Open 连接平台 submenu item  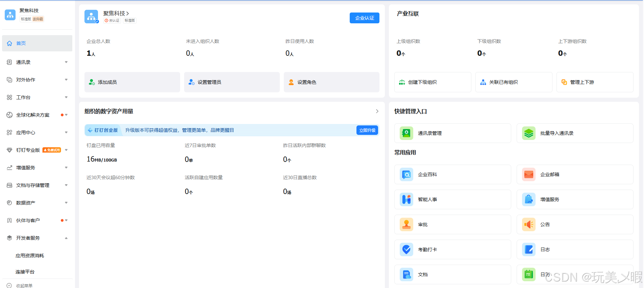(x=25, y=272)
